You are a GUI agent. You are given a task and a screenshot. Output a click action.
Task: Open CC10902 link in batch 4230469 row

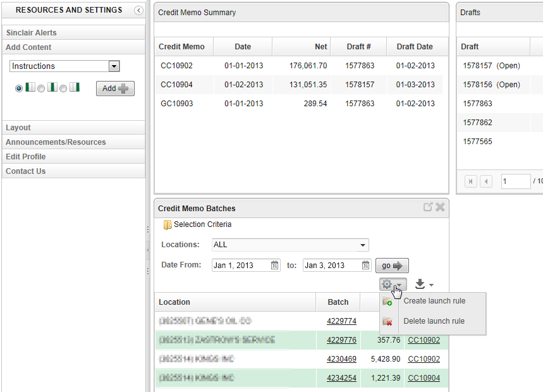pyautogui.click(x=424, y=359)
